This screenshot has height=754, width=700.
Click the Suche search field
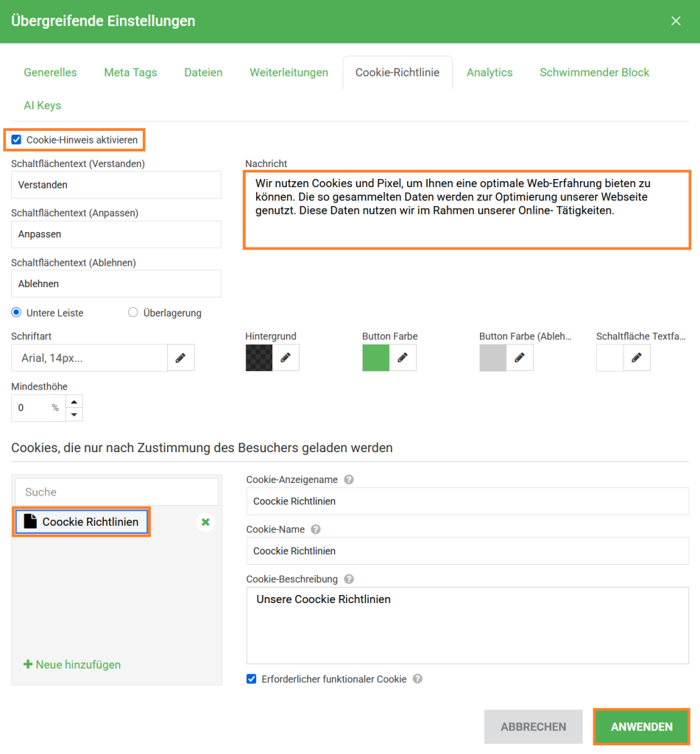pos(116,492)
